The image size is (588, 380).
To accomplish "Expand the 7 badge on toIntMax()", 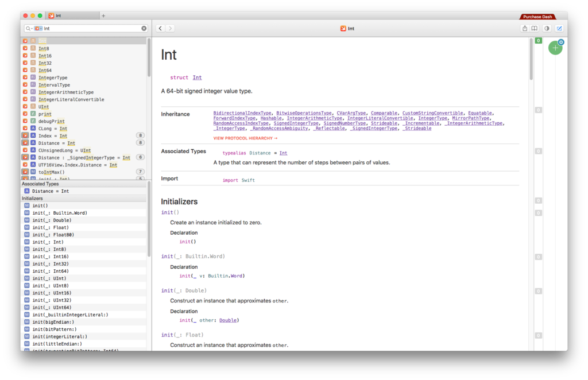I will [140, 172].
